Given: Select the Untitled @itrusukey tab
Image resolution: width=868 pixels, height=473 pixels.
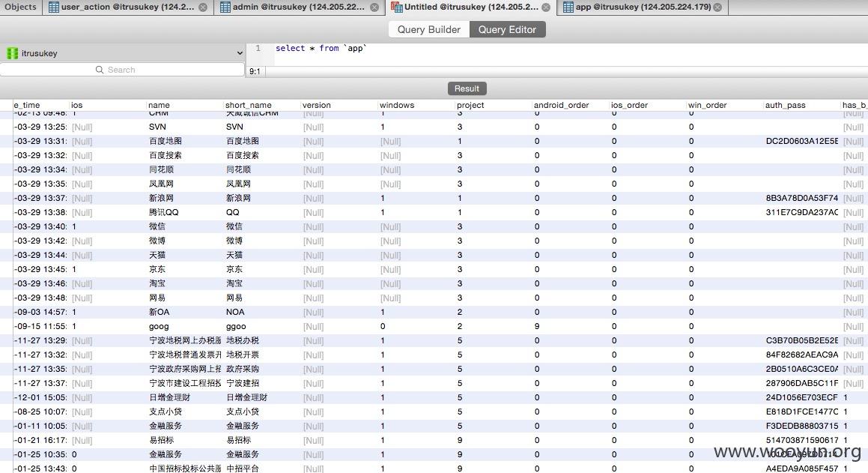Looking at the screenshot, I should coord(471,7).
